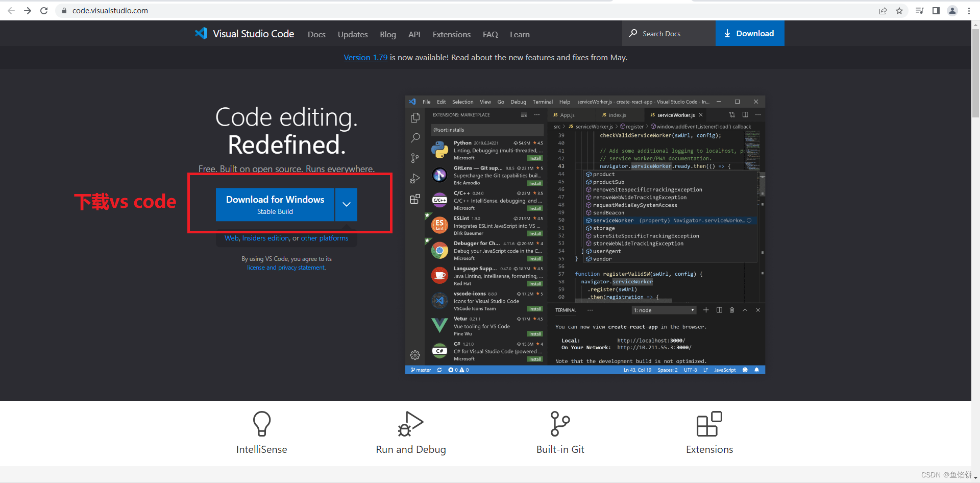Screen dimensions: 980x483
Task: Open the browser profile avatar
Action: coord(952,11)
